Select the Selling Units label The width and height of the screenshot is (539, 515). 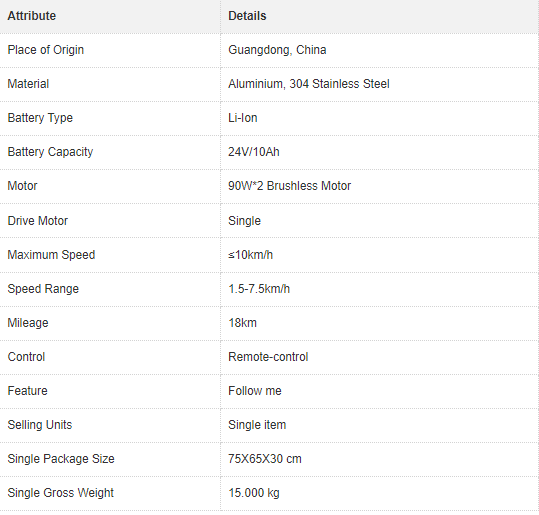[40, 425]
